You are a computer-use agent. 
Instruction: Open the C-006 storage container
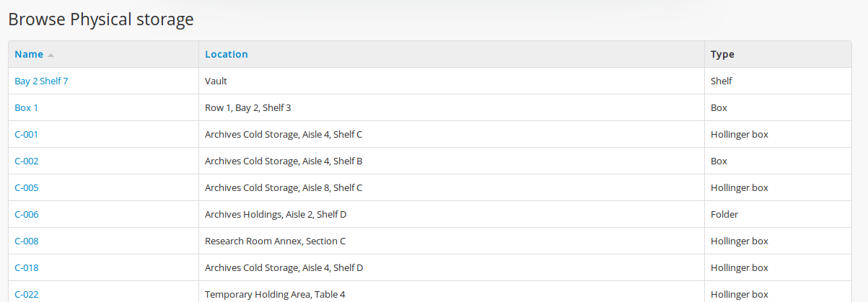tap(27, 214)
